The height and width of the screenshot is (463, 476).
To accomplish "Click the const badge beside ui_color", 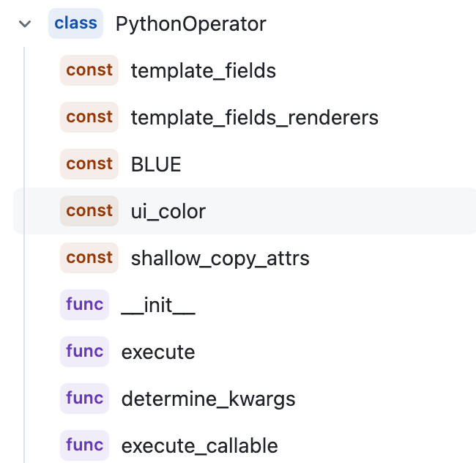I will click(x=89, y=211).
